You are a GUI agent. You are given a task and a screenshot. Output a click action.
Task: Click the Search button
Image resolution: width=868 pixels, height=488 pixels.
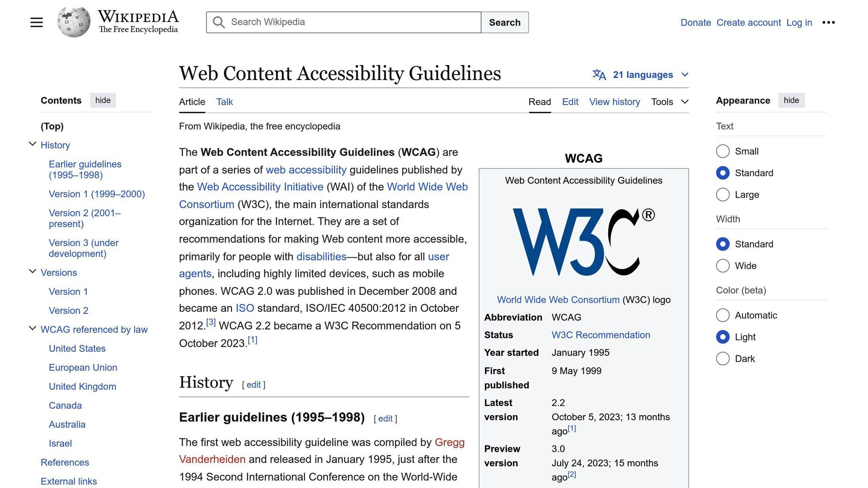[x=504, y=22]
